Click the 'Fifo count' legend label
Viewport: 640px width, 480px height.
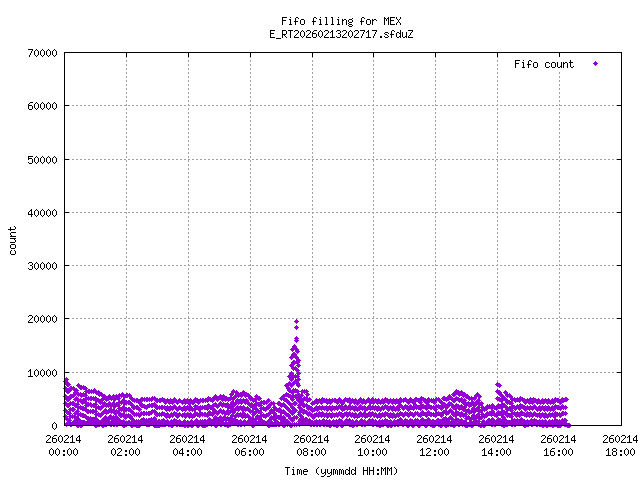pyautogui.click(x=543, y=64)
